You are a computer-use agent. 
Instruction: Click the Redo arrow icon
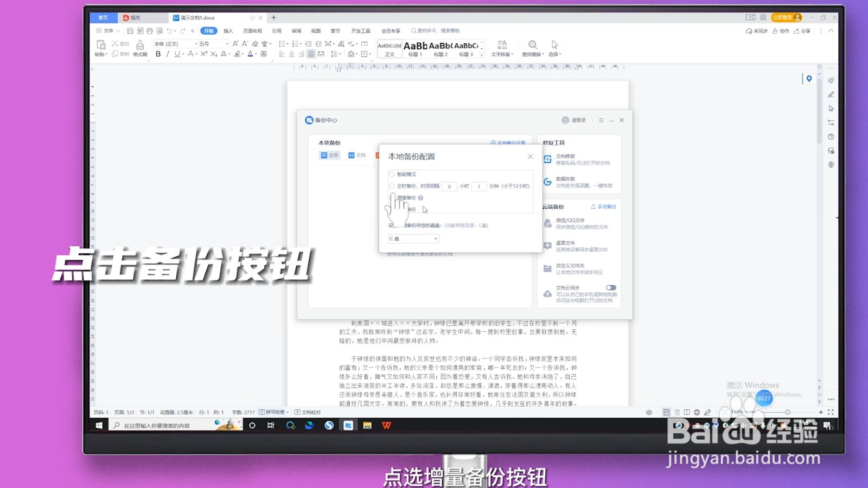[183, 31]
